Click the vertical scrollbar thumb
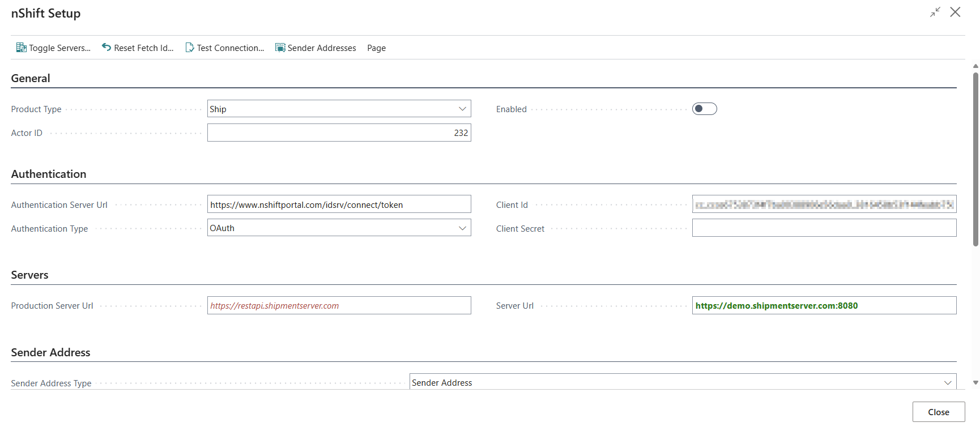This screenshot has height=435, width=980. 975,159
